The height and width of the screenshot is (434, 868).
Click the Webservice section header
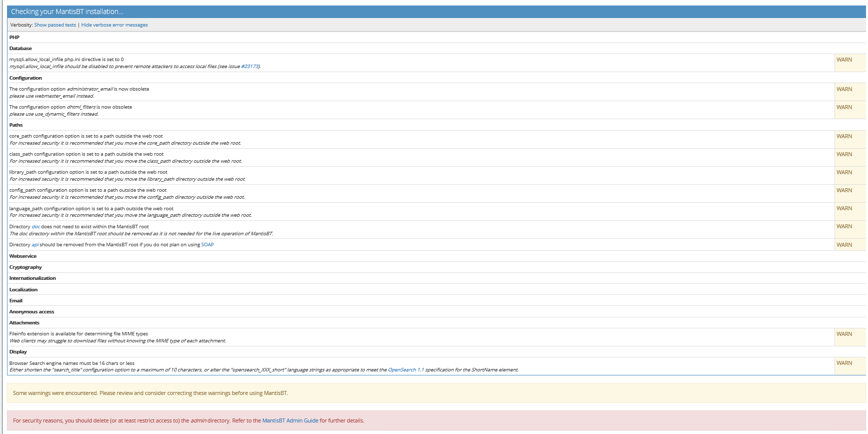click(23, 256)
